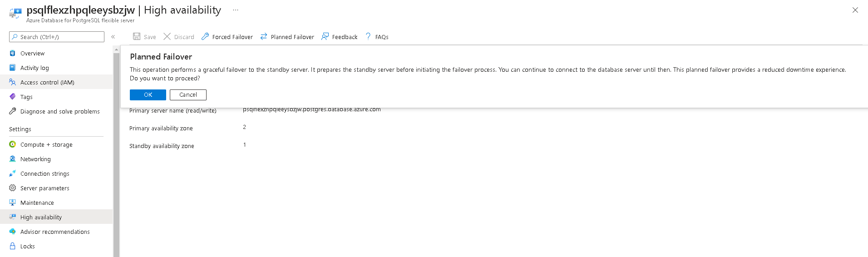This screenshot has width=868, height=257.
Task: Click the Settings section heading
Action: (20, 129)
